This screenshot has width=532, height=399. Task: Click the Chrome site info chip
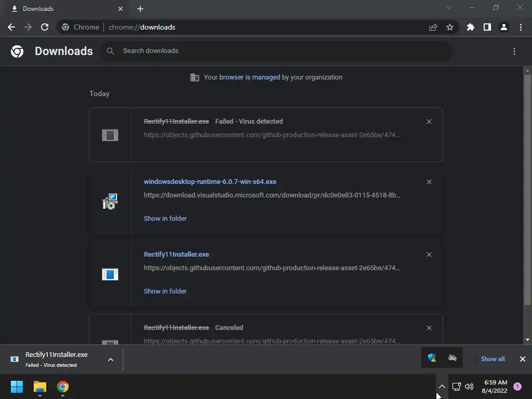tap(81, 27)
